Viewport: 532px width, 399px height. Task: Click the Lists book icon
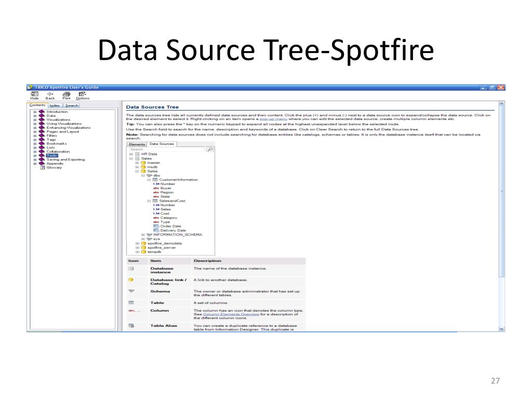pyautogui.click(x=42, y=148)
